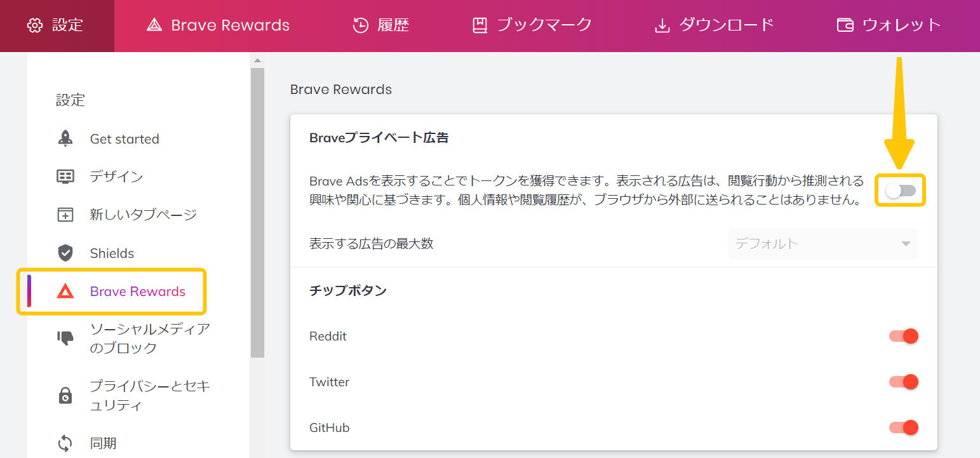Image resolution: width=980 pixels, height=458 pixels.
Task: Select Get started in the sidebar
Action: coord(124,139)
